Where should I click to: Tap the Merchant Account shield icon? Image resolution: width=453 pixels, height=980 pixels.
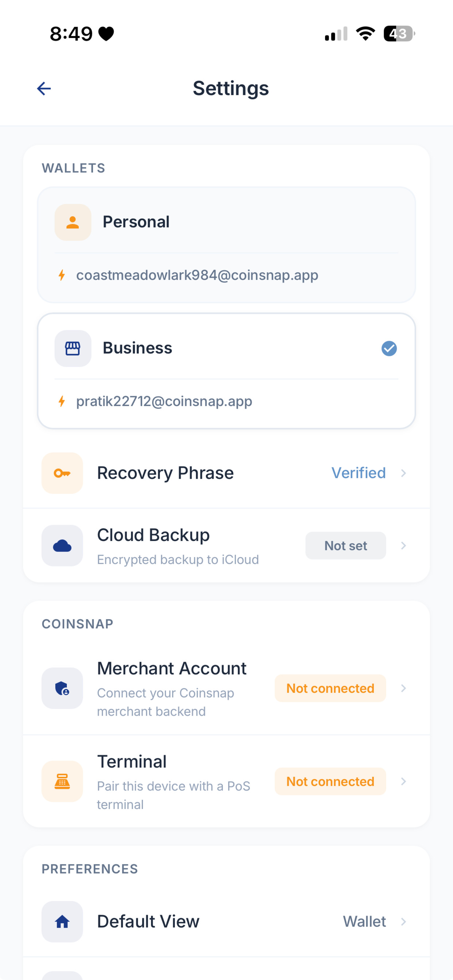click(x=62, y=688)
